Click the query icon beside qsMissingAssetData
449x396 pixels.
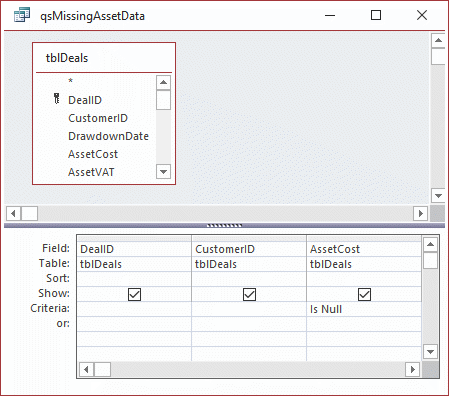tap(22, 15)
